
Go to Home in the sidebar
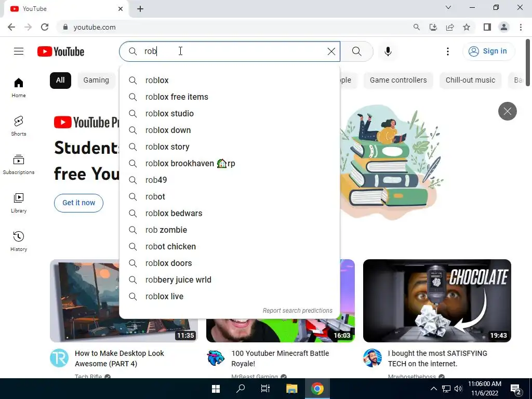(x=19, y=87)
